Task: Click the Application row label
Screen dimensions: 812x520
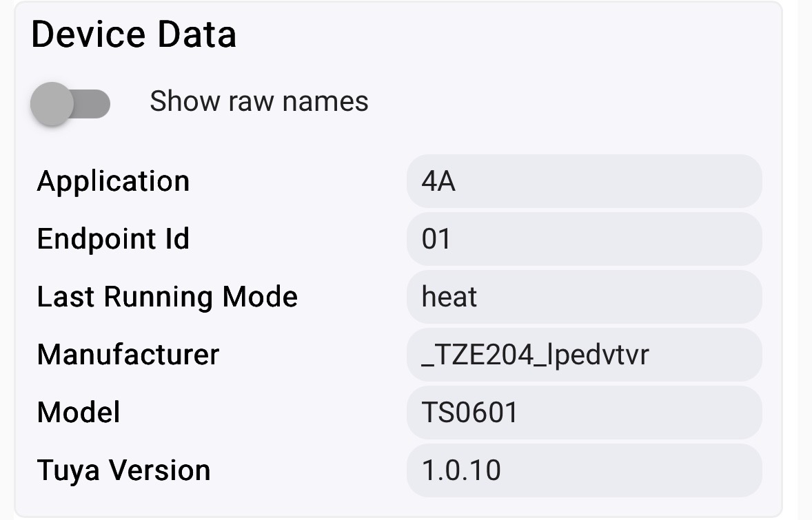Action: click(113, 182)
